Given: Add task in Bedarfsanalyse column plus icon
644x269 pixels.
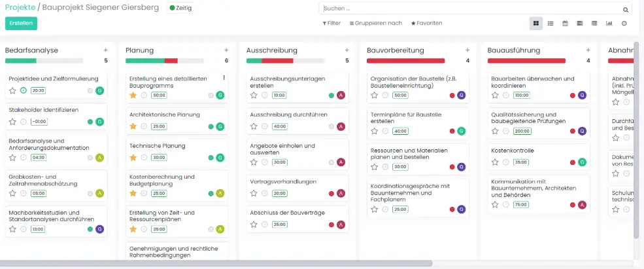Looking at the screenshot, I should (x=105, y=50).
